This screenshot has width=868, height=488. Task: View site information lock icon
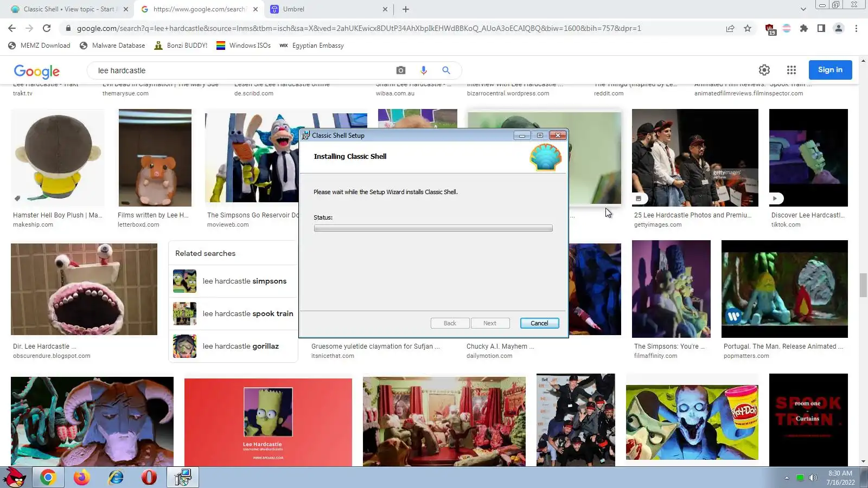pos(68,28)
